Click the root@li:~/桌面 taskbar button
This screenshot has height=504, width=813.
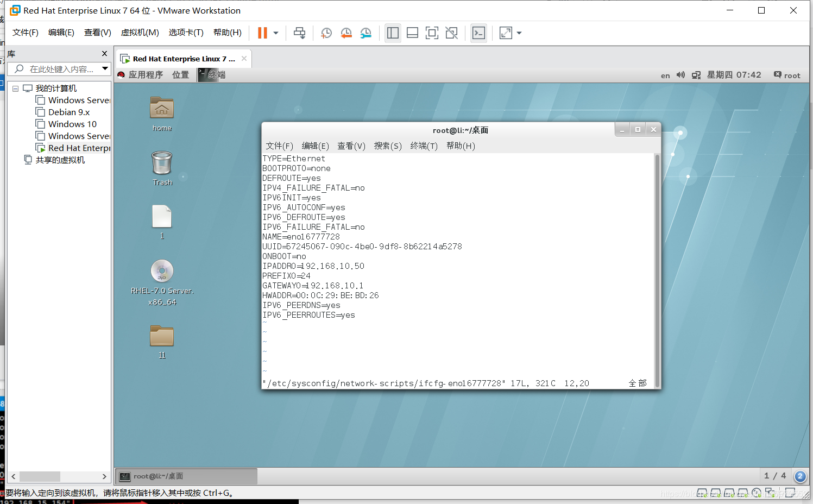[x=186, y=476]
